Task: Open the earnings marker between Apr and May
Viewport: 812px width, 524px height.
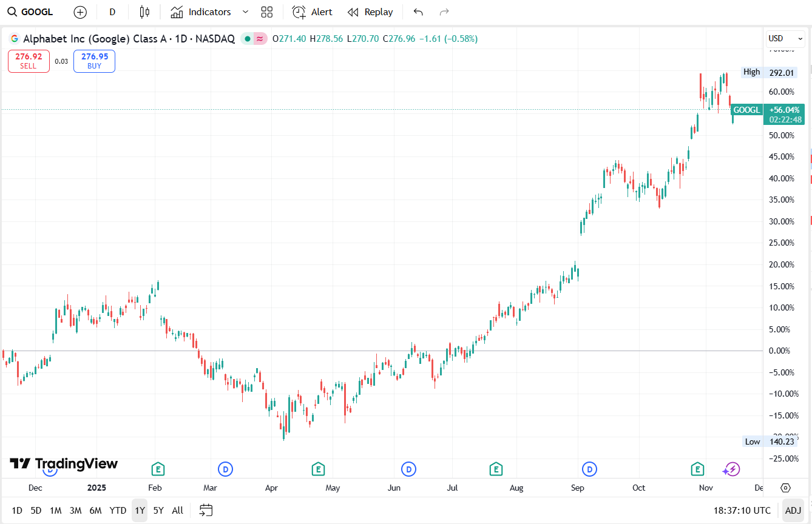Action: coord(318,469)
